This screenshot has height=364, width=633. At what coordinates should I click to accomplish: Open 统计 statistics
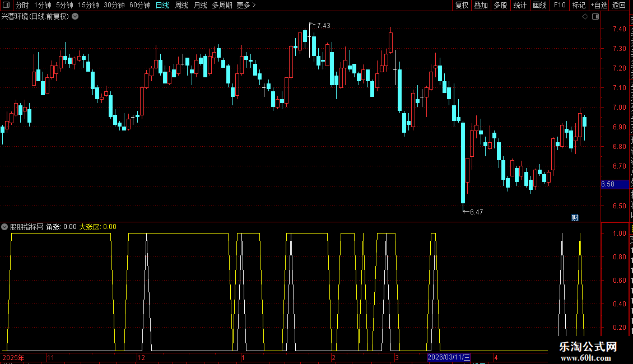(x=519, y=5)
